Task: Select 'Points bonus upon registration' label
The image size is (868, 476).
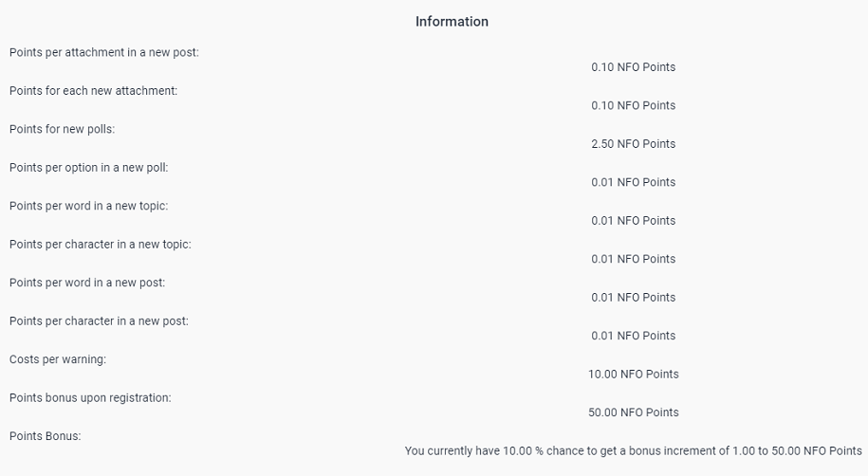Action: (90, 398)
